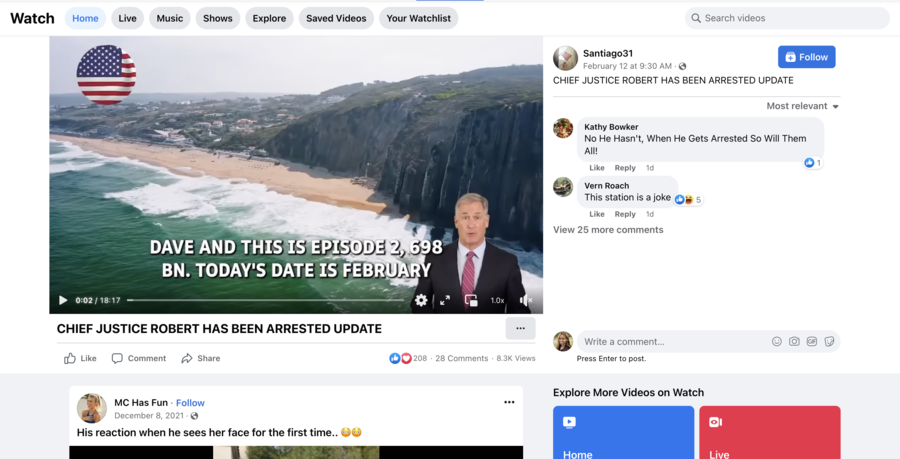Follow MC Has Fun
The width and height of the screenshot is (900, 459).
[x=190, y=403]
